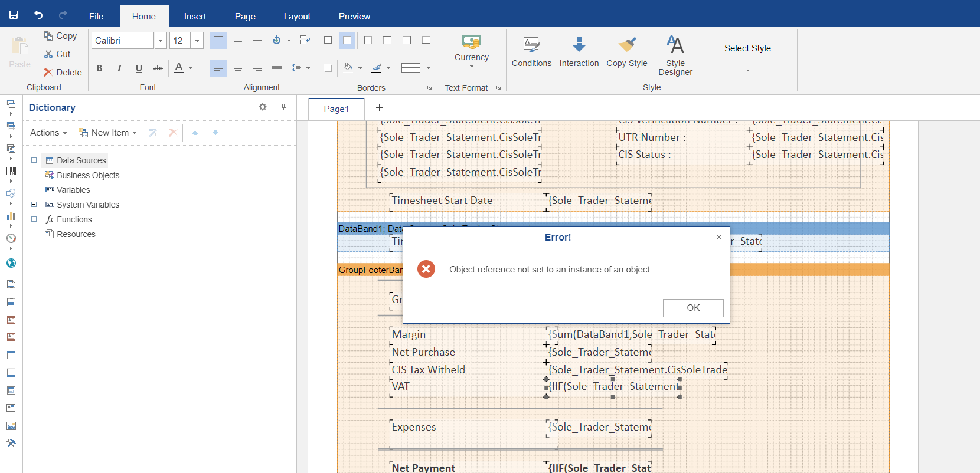Screen dimensions: 980x473
Task: Switch to the Insert ribbon tab
Action: 195,16
